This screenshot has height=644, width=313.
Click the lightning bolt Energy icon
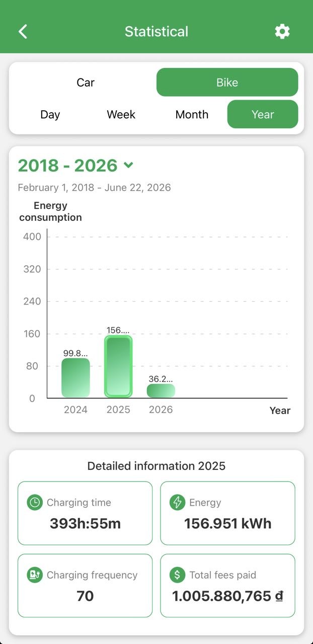click(x=177, y=502)
